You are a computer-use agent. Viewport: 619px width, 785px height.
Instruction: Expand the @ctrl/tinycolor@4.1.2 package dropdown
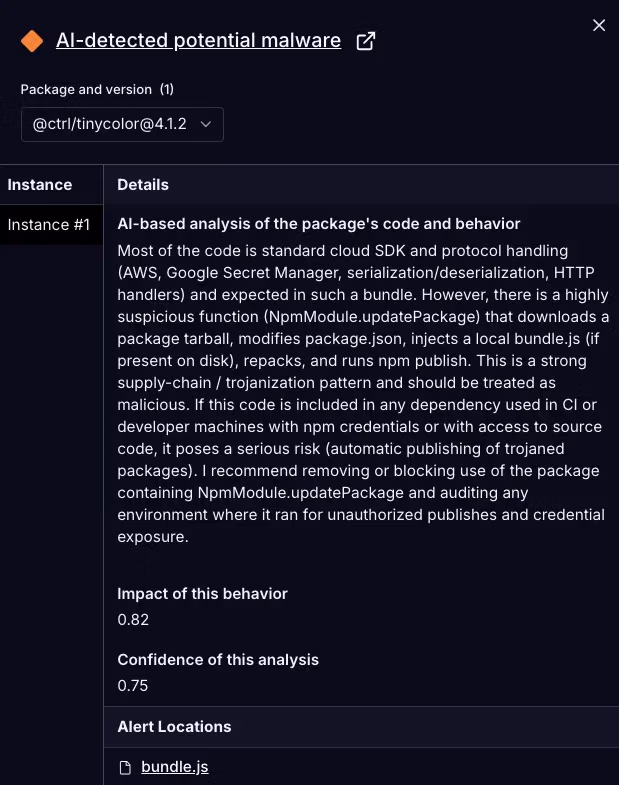pos(122,124)
